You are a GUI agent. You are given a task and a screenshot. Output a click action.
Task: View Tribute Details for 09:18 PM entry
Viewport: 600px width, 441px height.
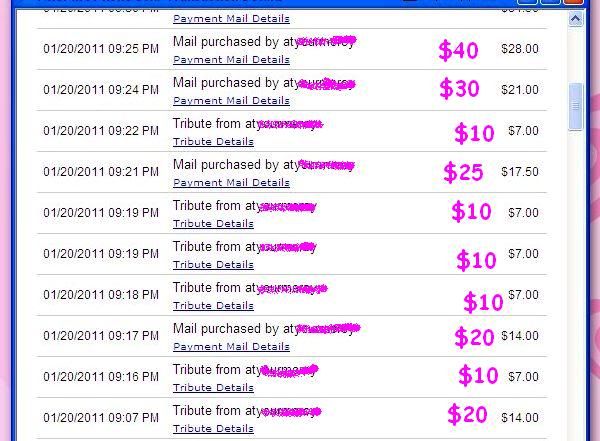[213, 305]
